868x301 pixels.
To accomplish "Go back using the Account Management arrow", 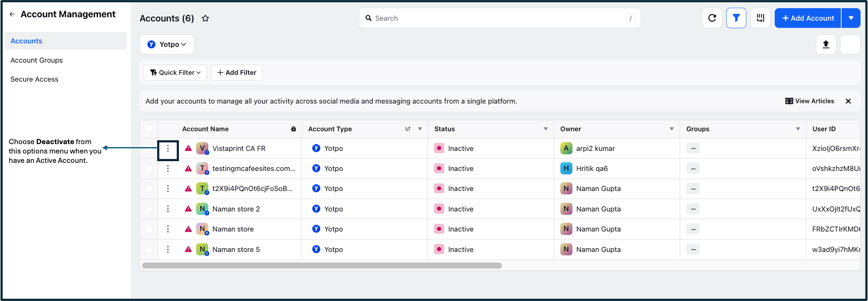I will pyautogui.click(x=12, y=14).
